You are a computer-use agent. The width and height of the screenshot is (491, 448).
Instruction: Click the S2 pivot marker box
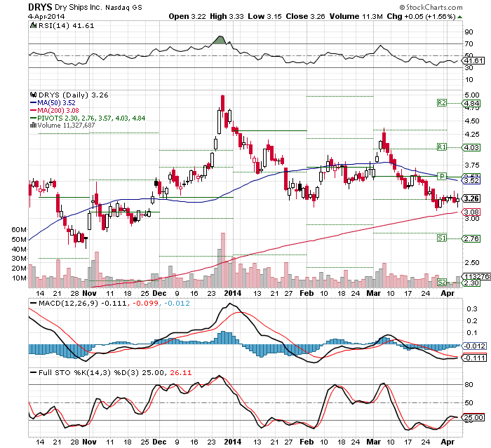point(442,283)
